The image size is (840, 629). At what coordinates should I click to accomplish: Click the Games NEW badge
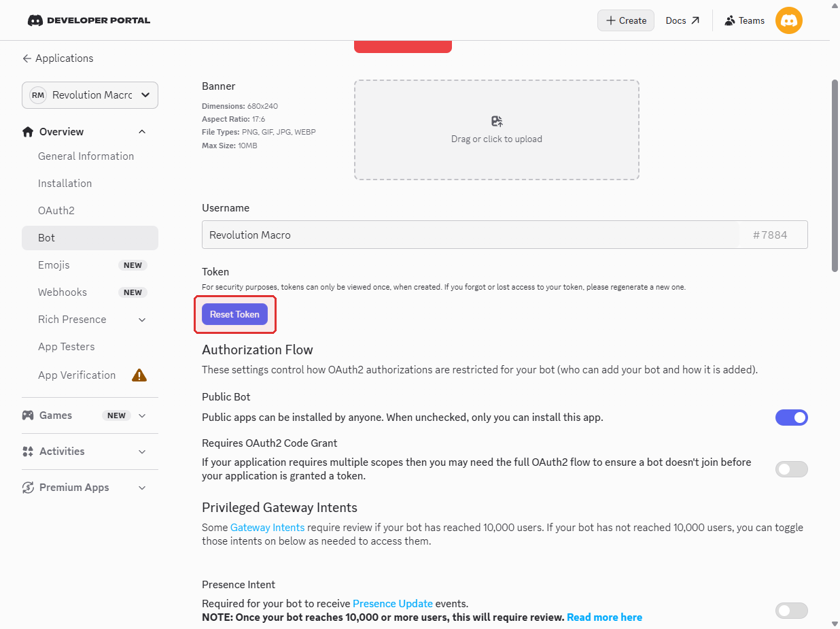[x=116, y=415]
